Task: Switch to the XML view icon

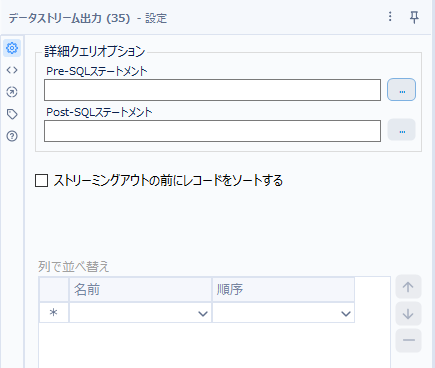Action: click(x=12, y=70)
